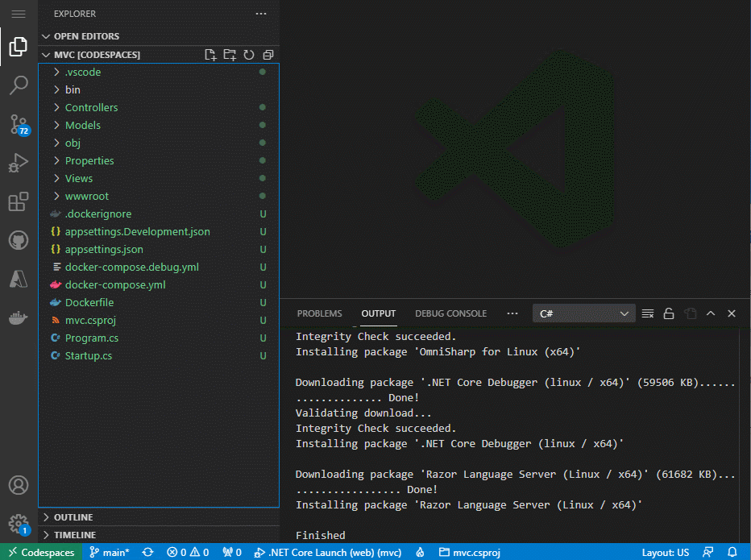The width and height of the screenshot is (751, 560).
Task: Clear the output panel
Action: pyautogui.click(x=648, y=313)
